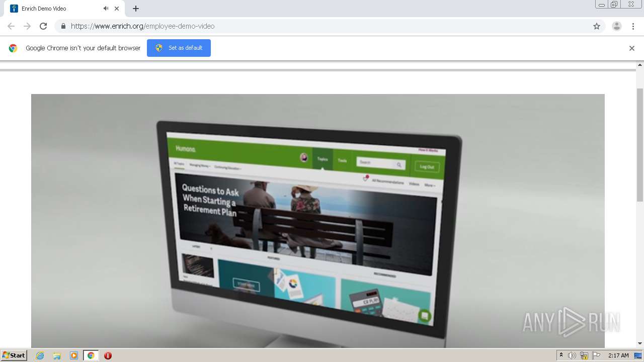Open the Action Center flag icon
The width and height of the screenshot is (644, 362).
point(596,355)
